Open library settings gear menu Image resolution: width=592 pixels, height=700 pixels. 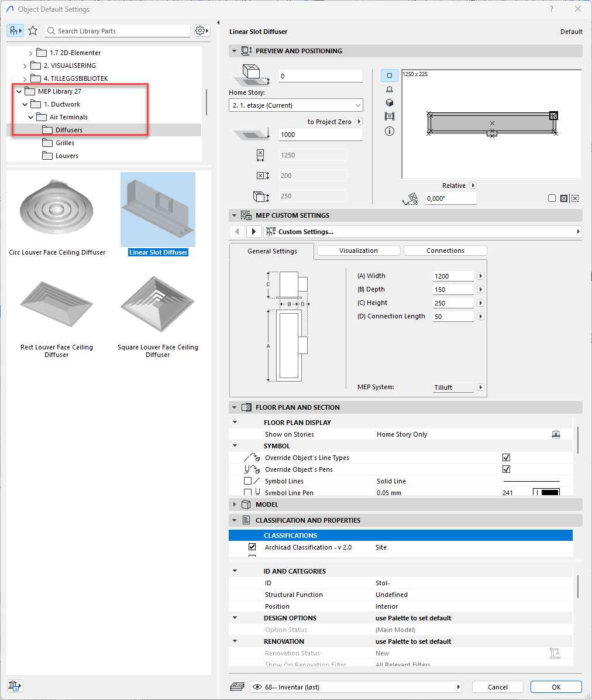[201, 31]
